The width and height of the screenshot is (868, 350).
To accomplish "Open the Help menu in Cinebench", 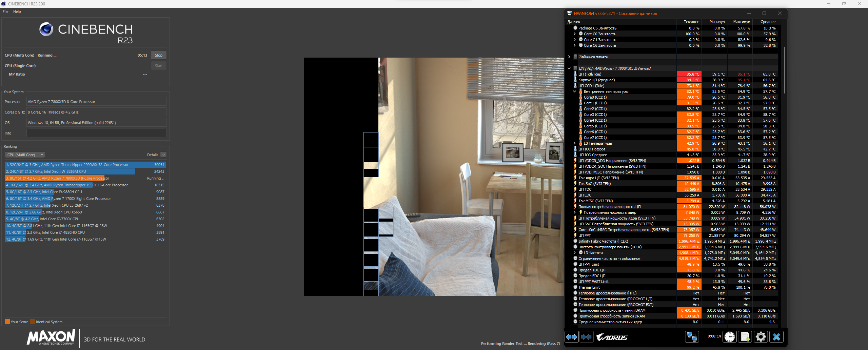I will 17,12.
